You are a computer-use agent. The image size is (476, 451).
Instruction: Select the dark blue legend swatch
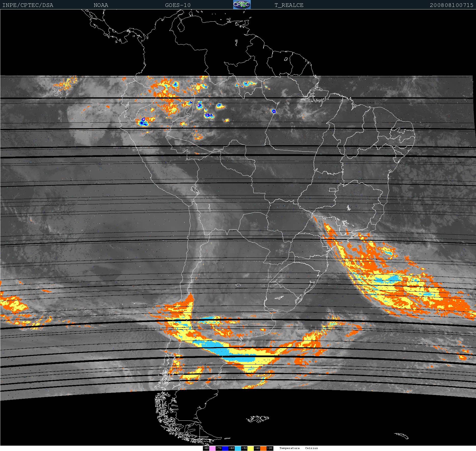pyautogui.click(x=225, y=448)
